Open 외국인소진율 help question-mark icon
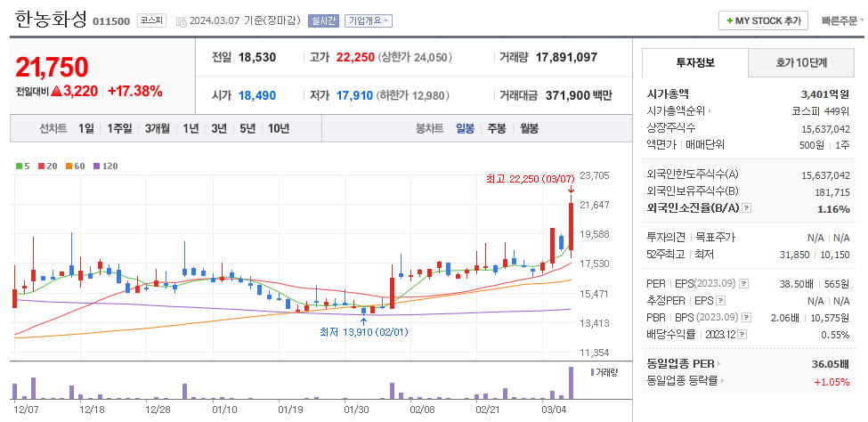The width and height of the screenshot is (868, 422). tap(746, 208)
